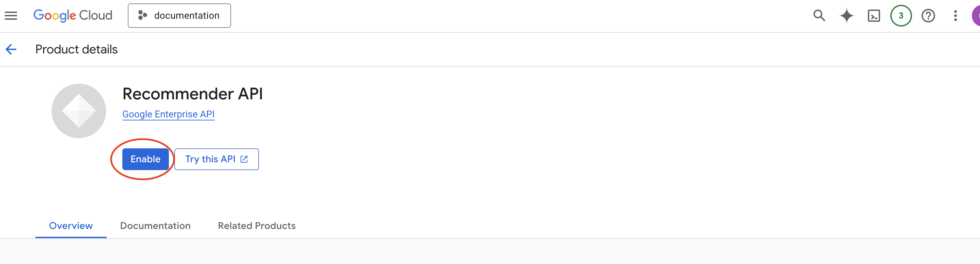Activate the Cloud Shell terminal
Viewport: 980px width, 264px height.
(874, 16)
